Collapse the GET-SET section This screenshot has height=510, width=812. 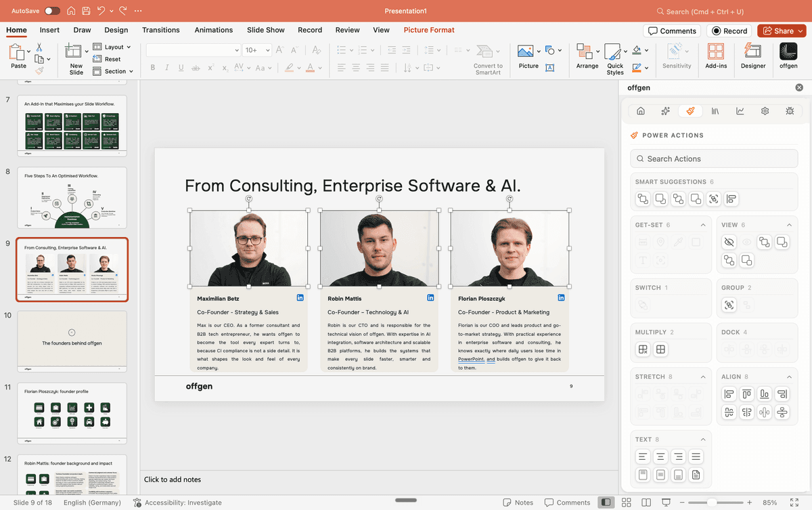click(x=703, y=225)
